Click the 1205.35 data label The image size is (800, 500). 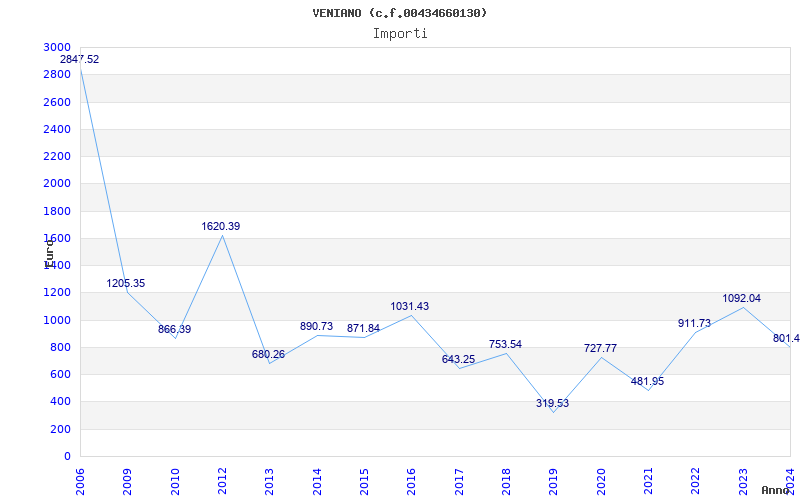(126, 283)
